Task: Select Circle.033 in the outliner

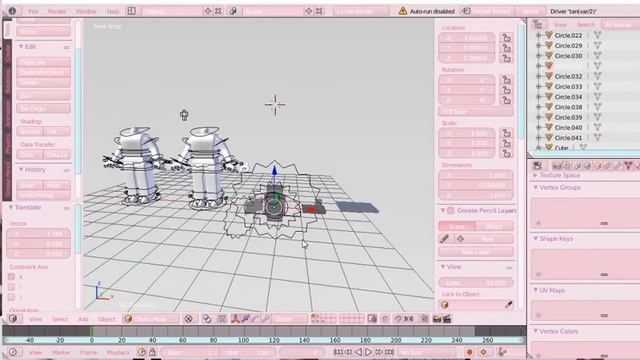Action: [568, 87]
